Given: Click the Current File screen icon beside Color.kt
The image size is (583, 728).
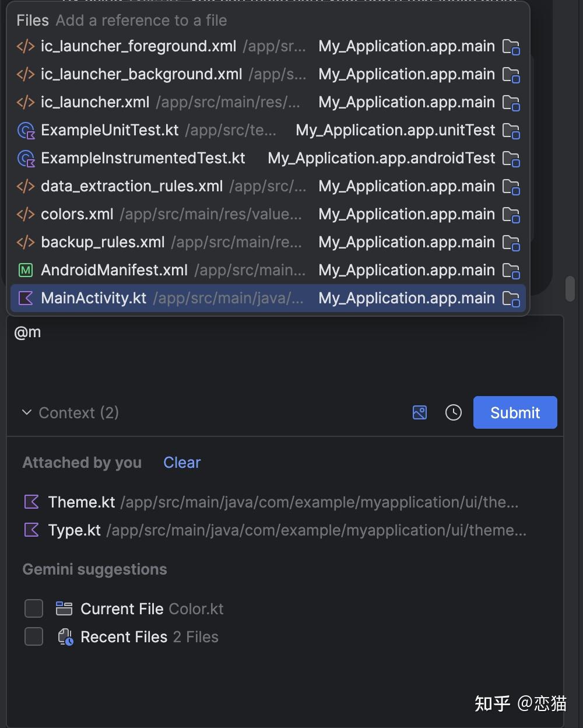Looking at the screenshot, I should [65, 608].
